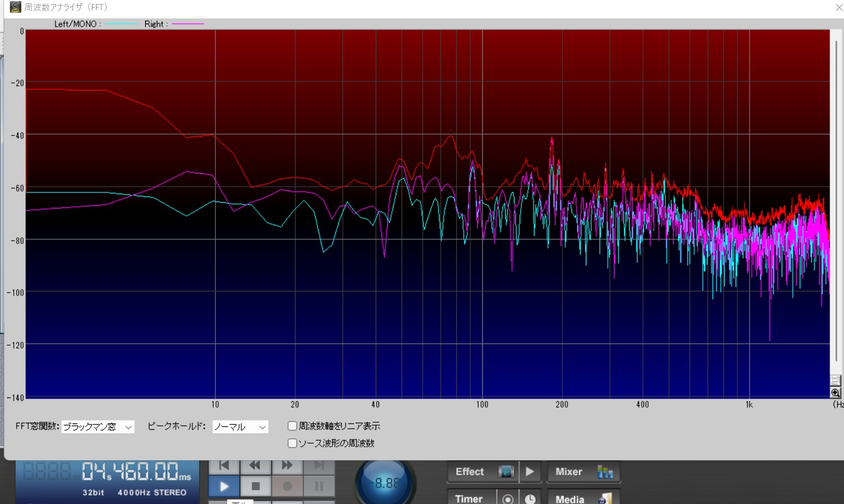The width and height of the screenshot is (844, 504).
Task: Click the Fast-forward button
Action: 287,465
